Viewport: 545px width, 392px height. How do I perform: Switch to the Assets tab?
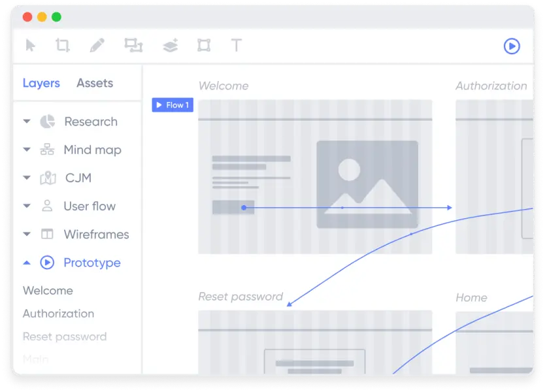click(x=94, y=83)
